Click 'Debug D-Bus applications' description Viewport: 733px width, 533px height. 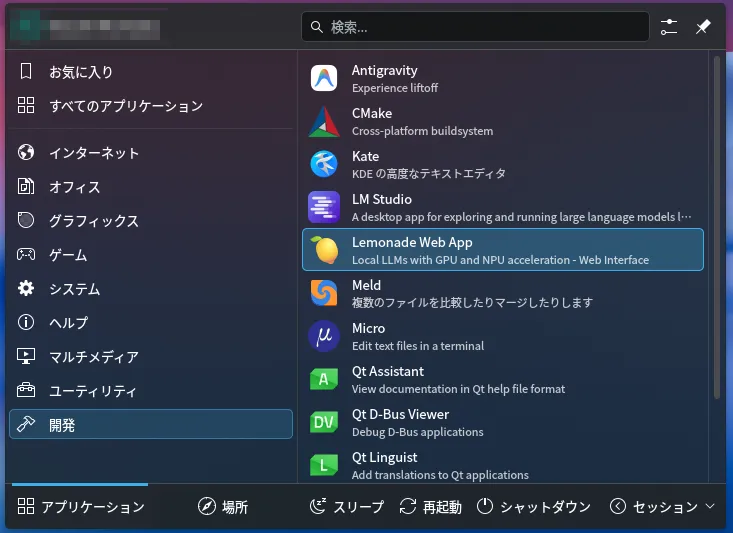click(417, 432)
